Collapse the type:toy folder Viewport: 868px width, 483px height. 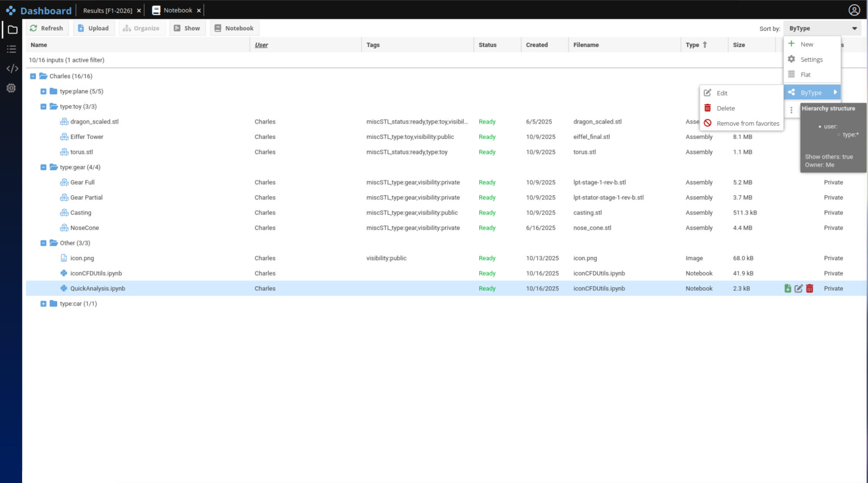coord(43,106)
